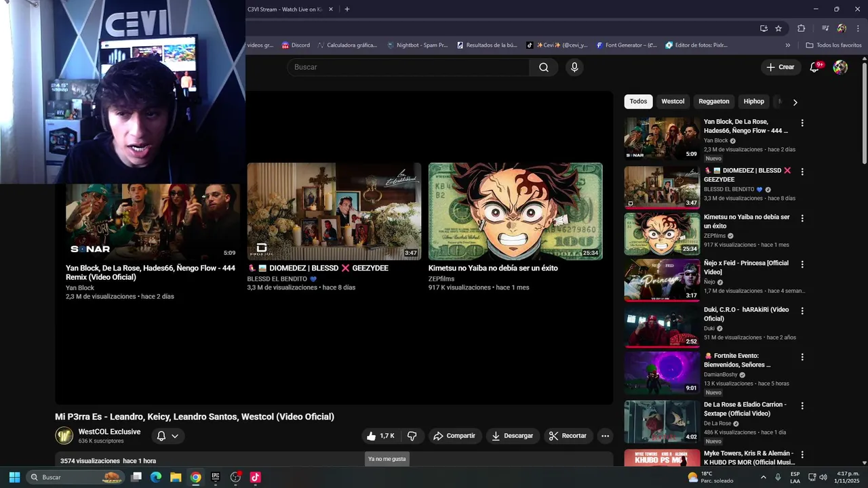Image resolution: width=868 pixels, height=488 pixels.
Task: Open the Windows Start menu
Action: pyautogui.click(x=14, y=477)
